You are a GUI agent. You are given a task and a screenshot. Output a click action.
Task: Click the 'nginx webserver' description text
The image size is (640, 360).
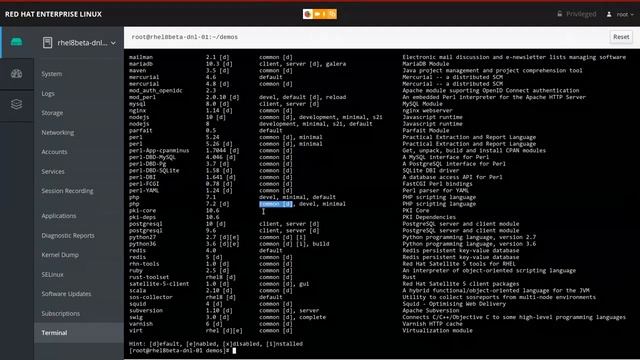pos(427,111)
